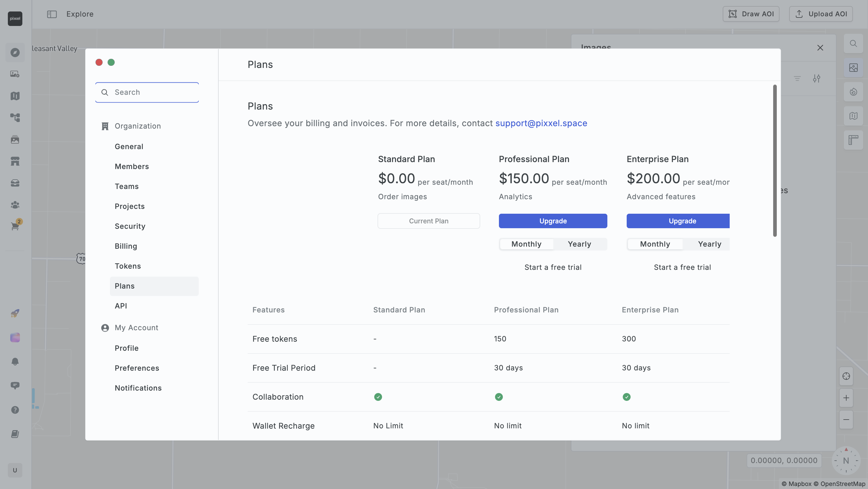Viewport: 868px width, 489px height.
Task: Select Yearly billing for Professional Plan
Action: (579, 244)
